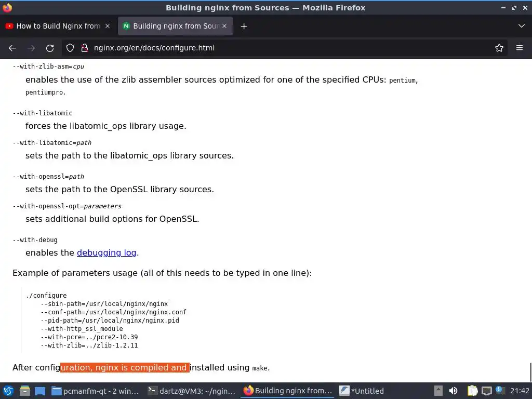Viewport: 532px width, 399px height.
Task: Open the Firefox hamburger application menu
Action: point(519,48)
